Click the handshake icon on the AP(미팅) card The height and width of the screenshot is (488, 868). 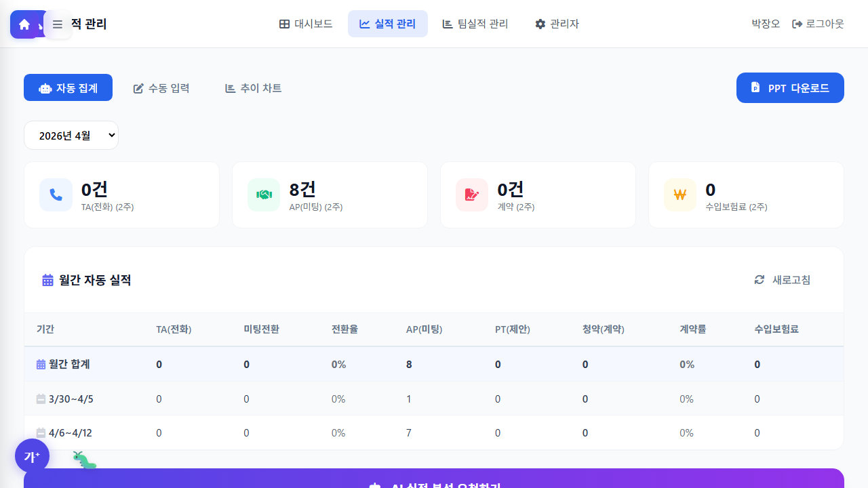263,195
